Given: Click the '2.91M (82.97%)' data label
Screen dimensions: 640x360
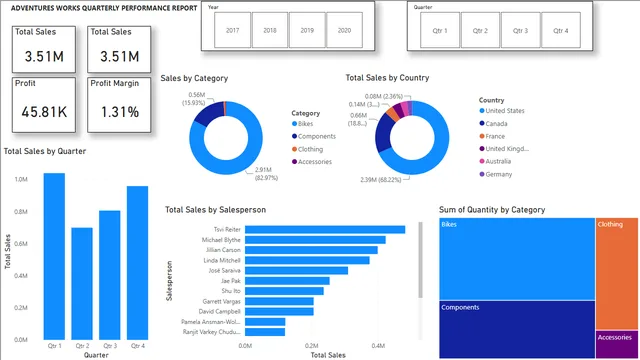Looking at the screenshot, I should tap(266, 174).
